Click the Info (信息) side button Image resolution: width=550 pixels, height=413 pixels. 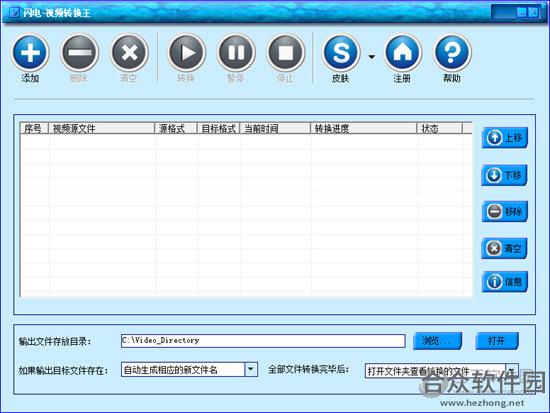click(505, 282)
